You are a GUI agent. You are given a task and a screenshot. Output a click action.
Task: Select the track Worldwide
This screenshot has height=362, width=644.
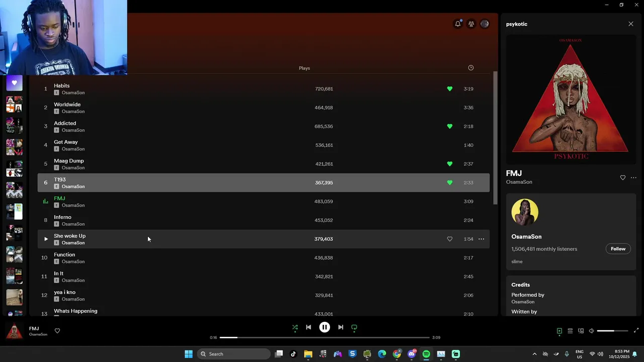point(264,108)
